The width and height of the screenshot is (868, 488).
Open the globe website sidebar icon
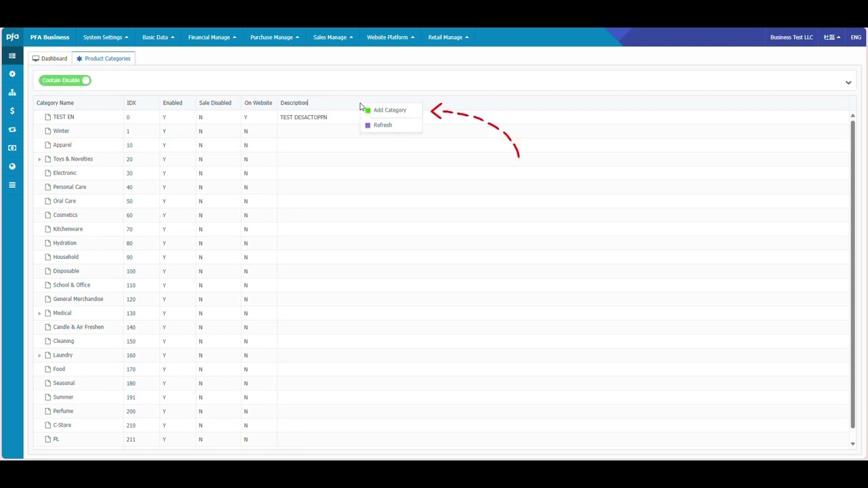pyautogui.click(x=12, y=166)
